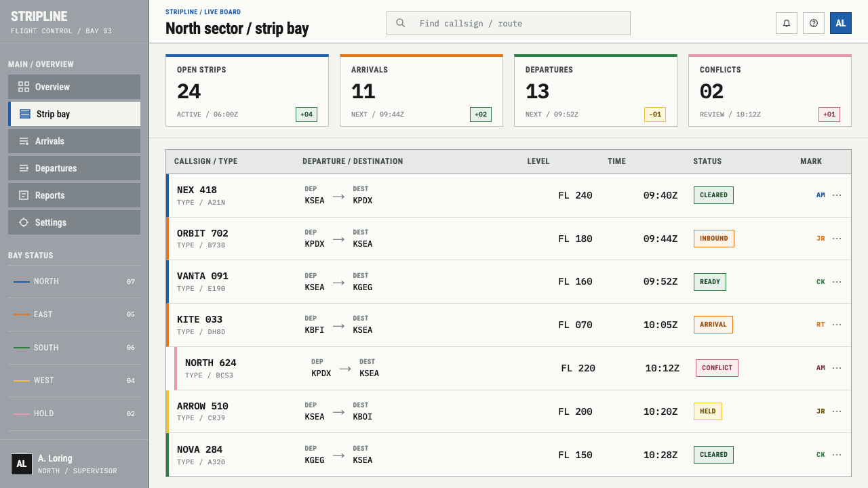Image resolution: width=868 pixels, height=488 pixels.
Task: Open more options for NOVA 284 row
Action: pos(837,455)
